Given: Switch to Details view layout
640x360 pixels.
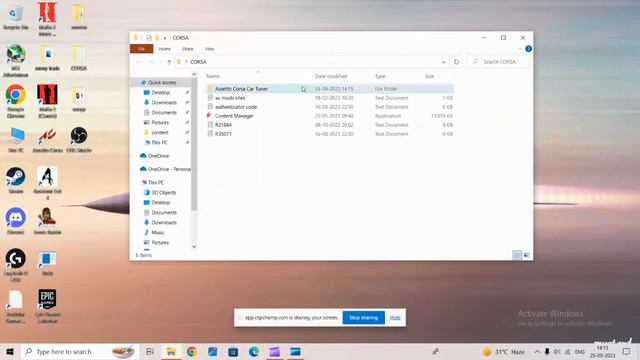Looking at the screenshot, I should (517, 255).
